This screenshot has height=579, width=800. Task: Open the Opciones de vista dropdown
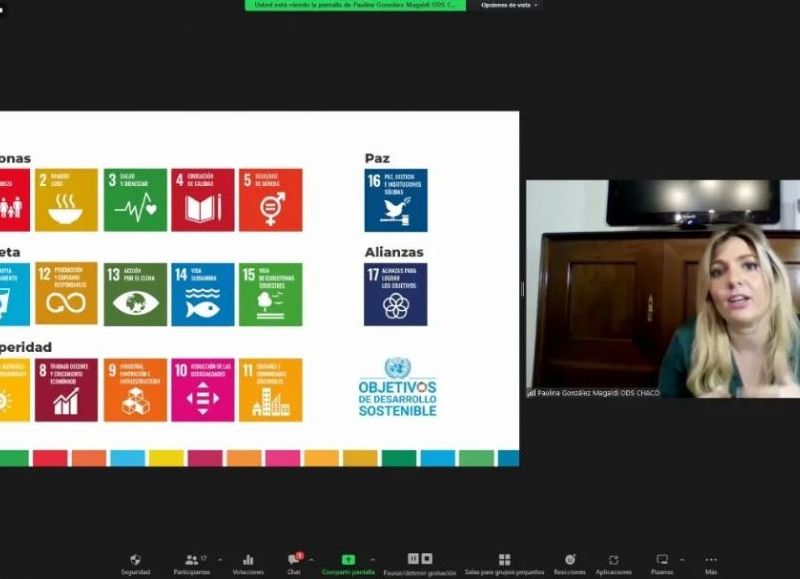point(509,5)
